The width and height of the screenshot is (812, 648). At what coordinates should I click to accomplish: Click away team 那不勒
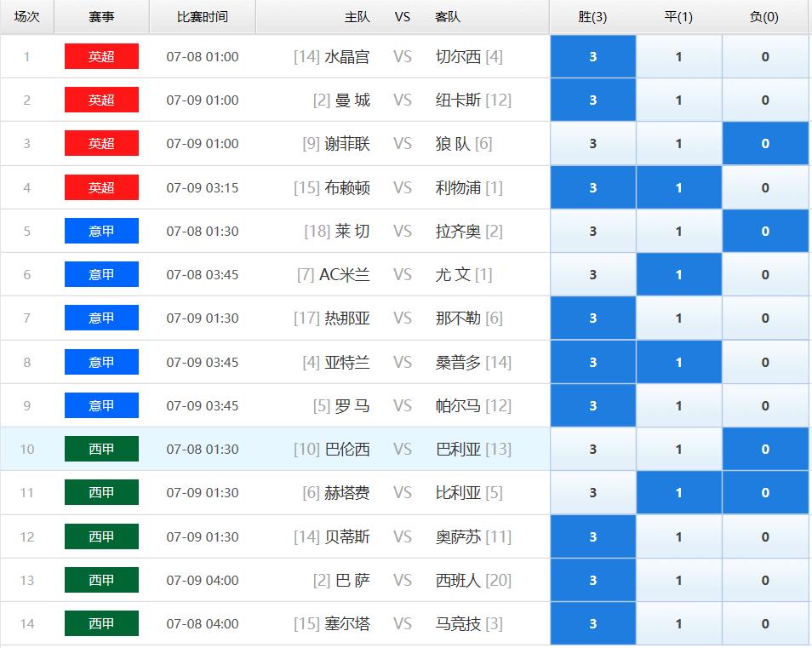click(458, 318)
